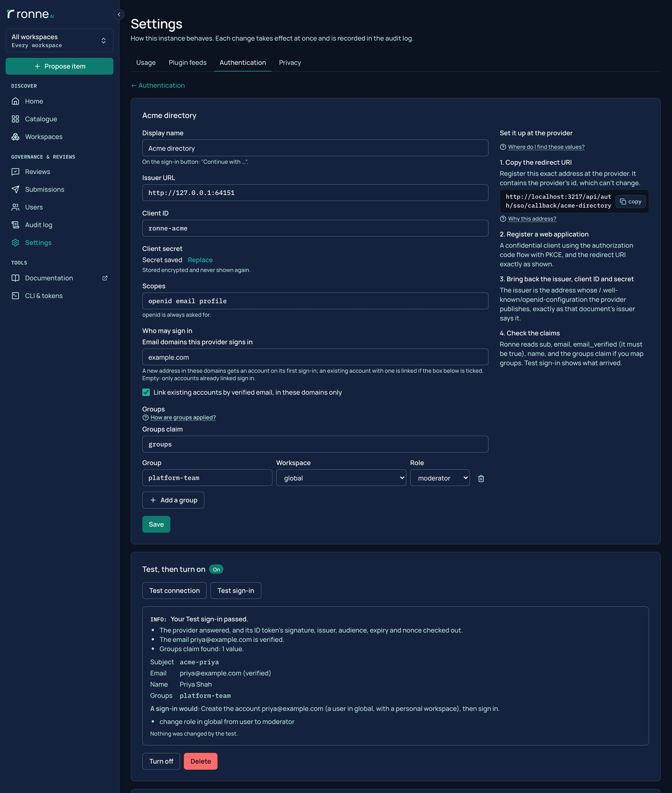Click the Scopes input field
This screenshot has height=793, width=672.
point(315,301)
